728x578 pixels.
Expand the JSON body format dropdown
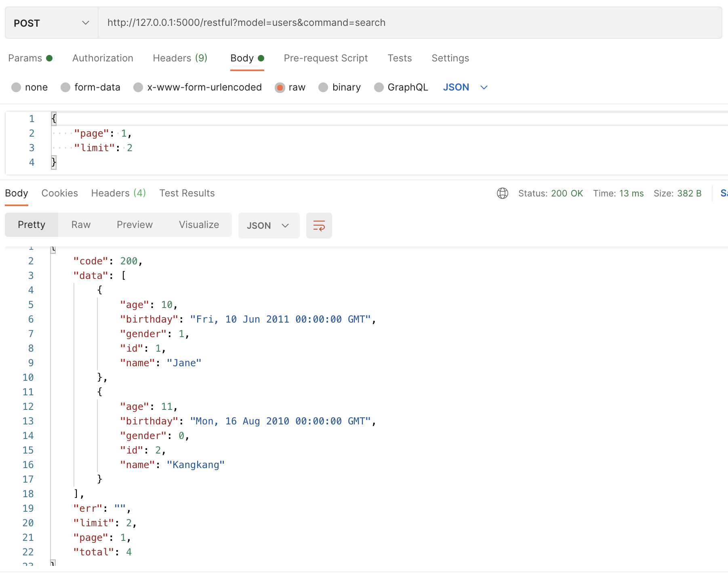point(465,87)
